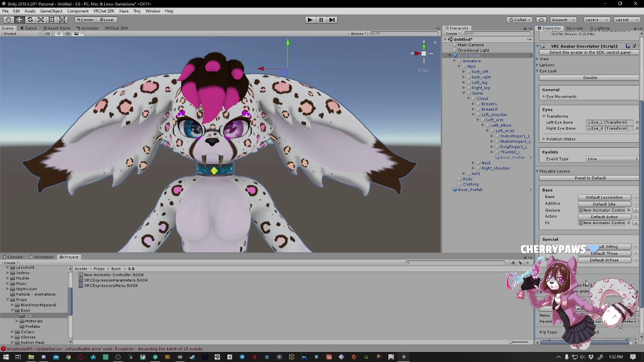
Task: Open the Component menu
Action: (77, 11)
